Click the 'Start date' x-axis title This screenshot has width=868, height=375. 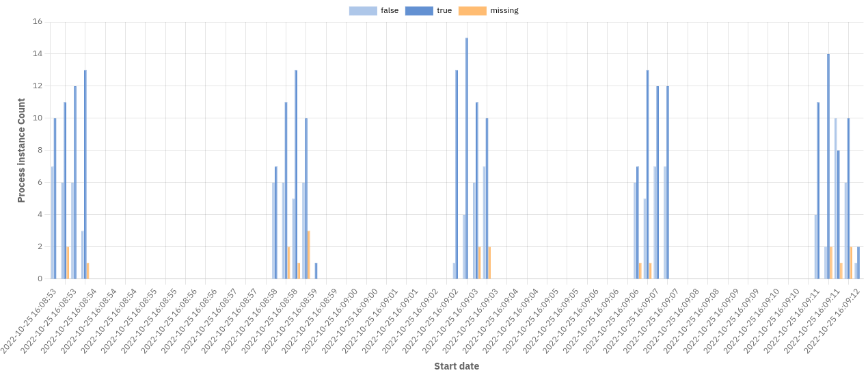pos(457,366)
